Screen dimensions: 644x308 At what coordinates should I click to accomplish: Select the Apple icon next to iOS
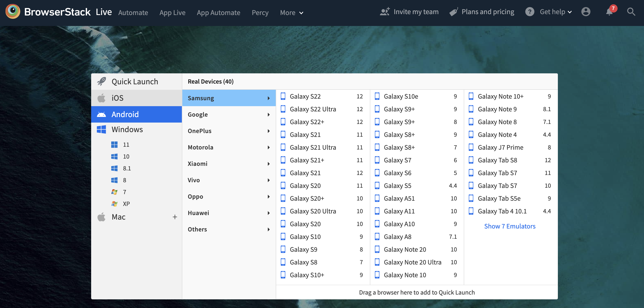[x=102, y=98]
